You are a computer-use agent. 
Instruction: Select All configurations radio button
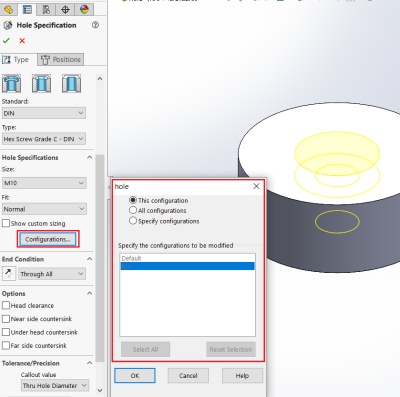[x=133, y=210]
